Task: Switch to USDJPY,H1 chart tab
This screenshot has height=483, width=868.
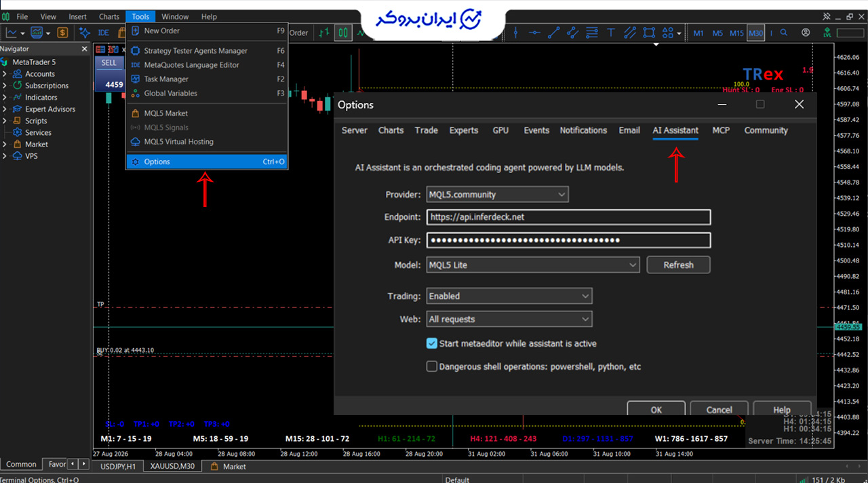Action: (x=118, y=466)
